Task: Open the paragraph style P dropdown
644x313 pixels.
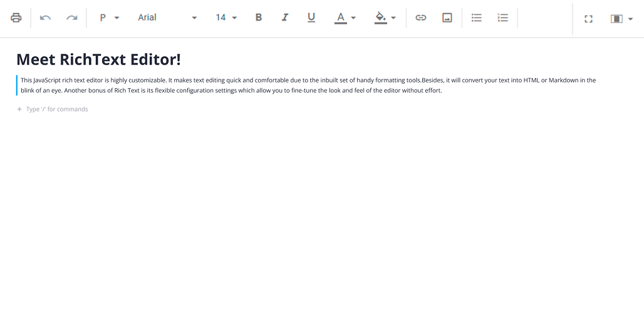Action: (109, 18)
